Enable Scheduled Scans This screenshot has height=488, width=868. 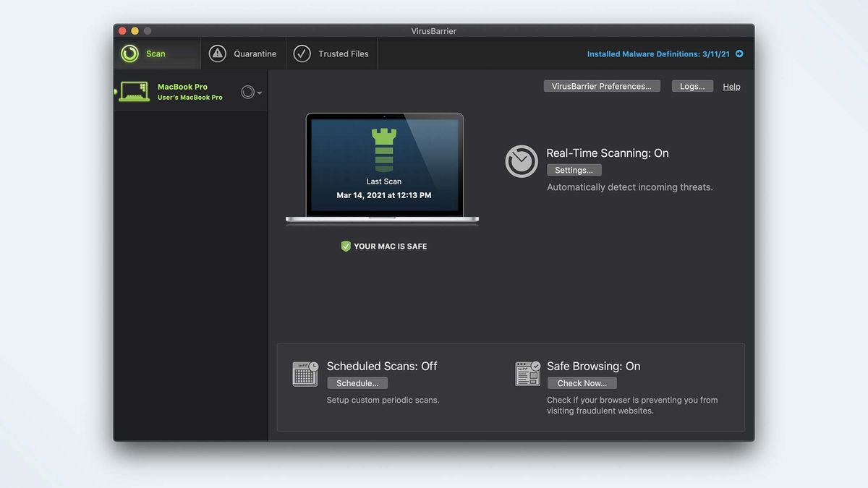click(357, 382)
